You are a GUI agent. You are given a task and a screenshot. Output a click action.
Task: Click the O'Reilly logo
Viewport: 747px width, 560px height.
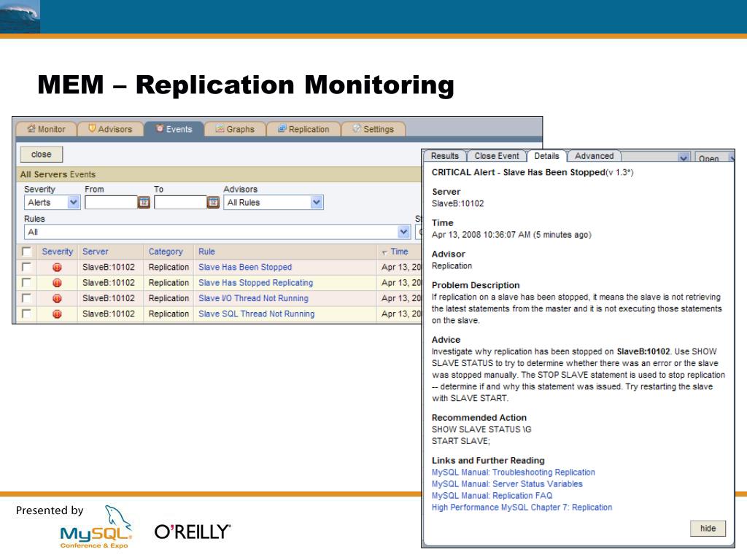coord(193,532)
